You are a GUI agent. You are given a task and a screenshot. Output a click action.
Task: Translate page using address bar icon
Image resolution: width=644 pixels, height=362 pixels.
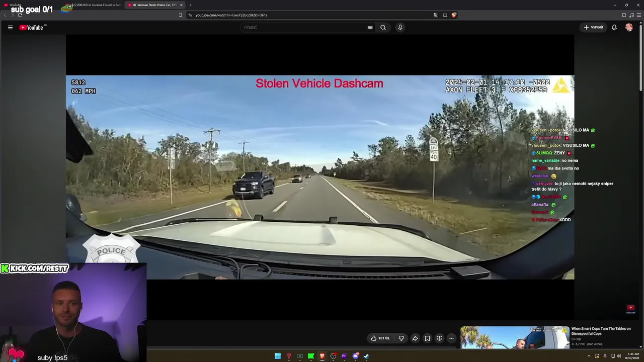click(x=436, y=15)
